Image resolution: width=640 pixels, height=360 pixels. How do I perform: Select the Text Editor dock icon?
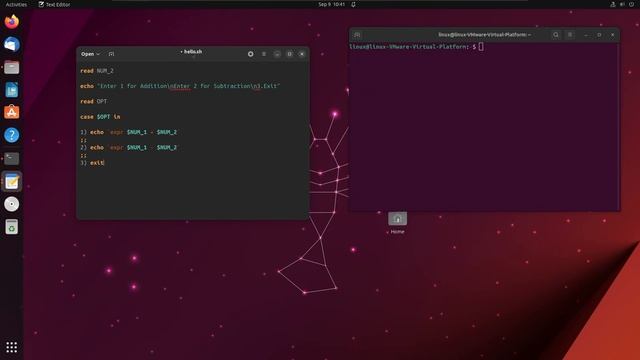(11, 181)
